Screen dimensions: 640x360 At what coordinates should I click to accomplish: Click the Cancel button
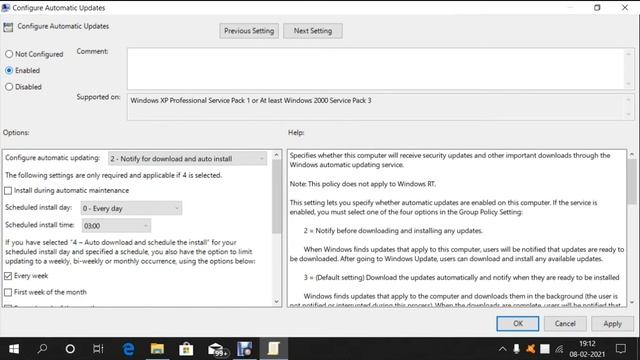[x=565, y=324]
